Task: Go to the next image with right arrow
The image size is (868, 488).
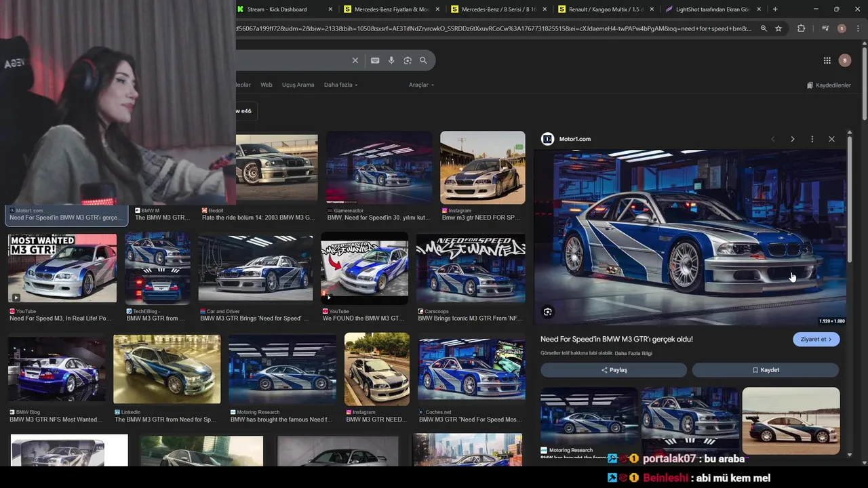Action: [x=792, y=139]
